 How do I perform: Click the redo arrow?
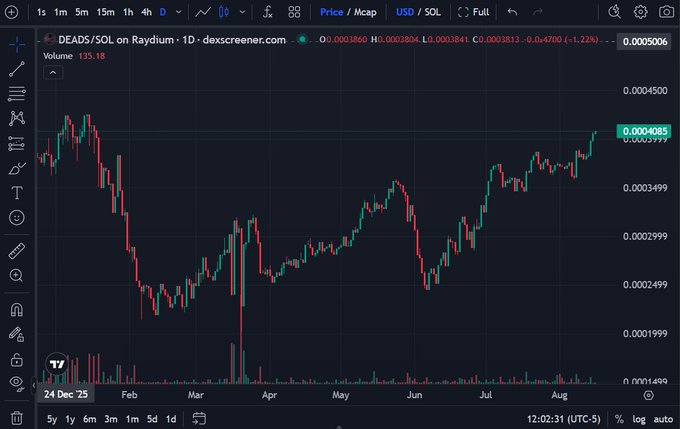click(x=538, y=12)
